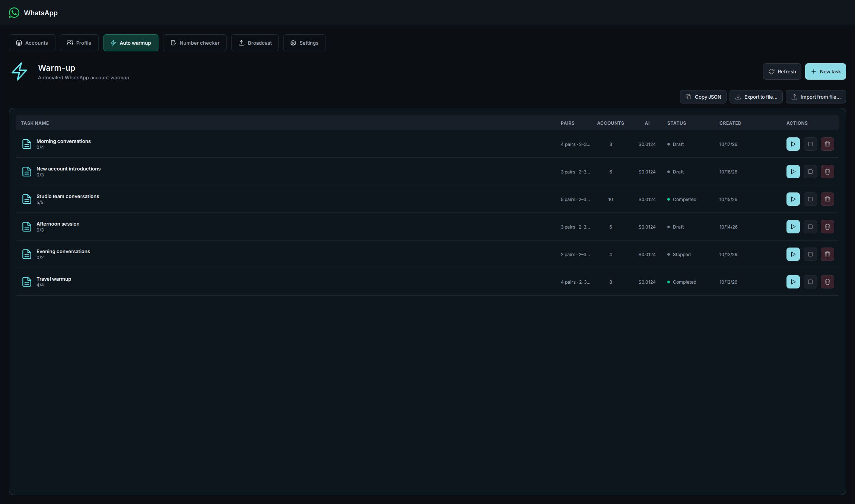855x504 pixels.
Task: Copy JSON of tasks
Action: click(x=703, y=97)
